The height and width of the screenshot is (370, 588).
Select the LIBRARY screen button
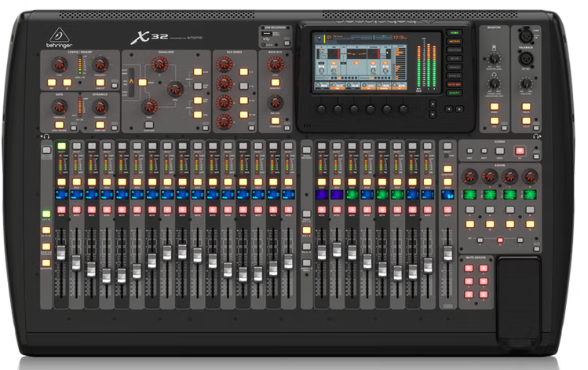[x=454, y=68]
